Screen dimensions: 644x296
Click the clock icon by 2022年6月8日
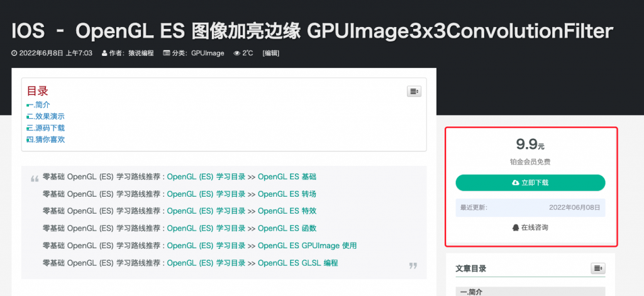pos(14,53)
